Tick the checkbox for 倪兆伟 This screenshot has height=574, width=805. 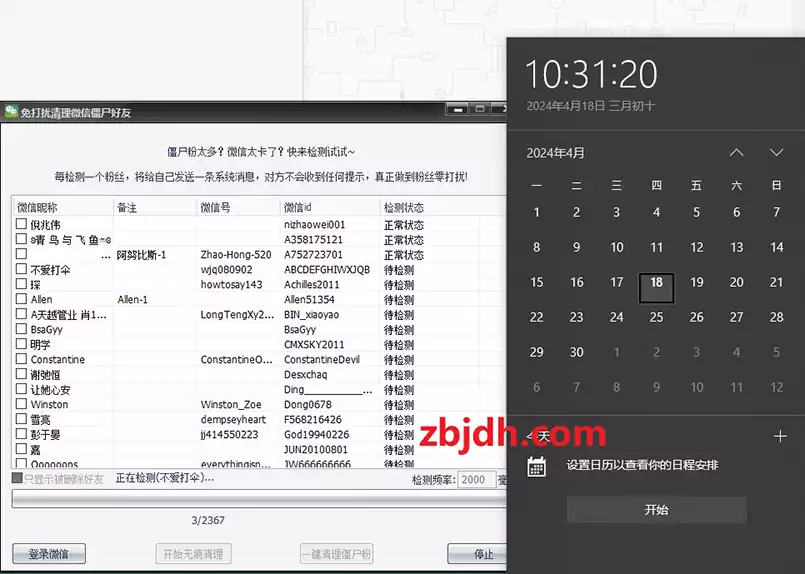click(21, 224)
